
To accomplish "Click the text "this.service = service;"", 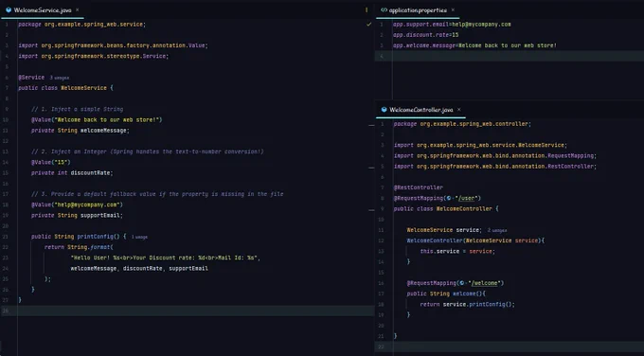I will [x=457, y=251].
